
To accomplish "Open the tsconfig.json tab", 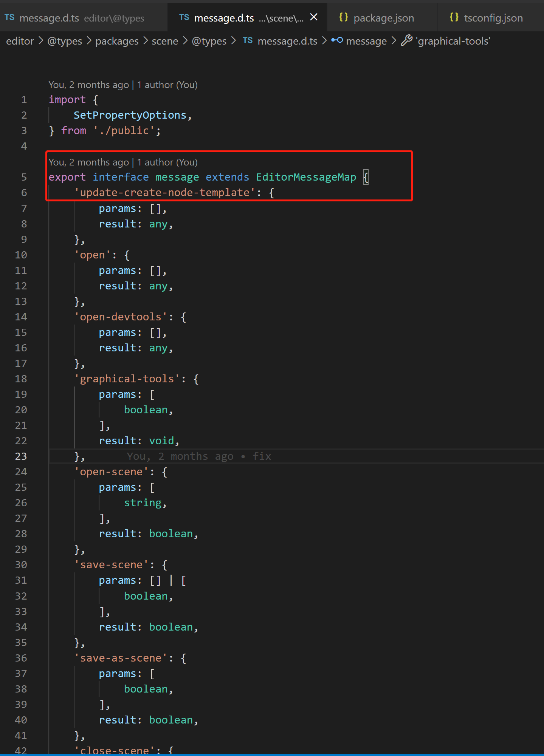I will tap(491, 18).
